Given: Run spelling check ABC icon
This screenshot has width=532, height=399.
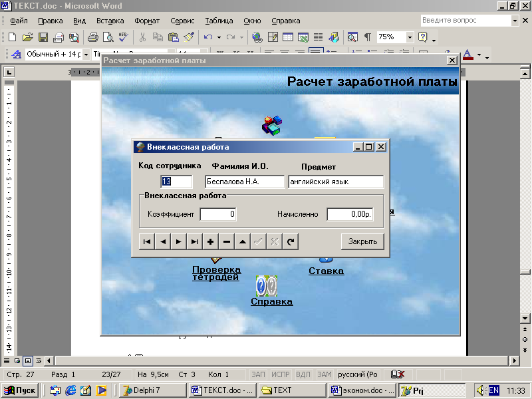Looking at the screenshot, I should tap(123, 37).
